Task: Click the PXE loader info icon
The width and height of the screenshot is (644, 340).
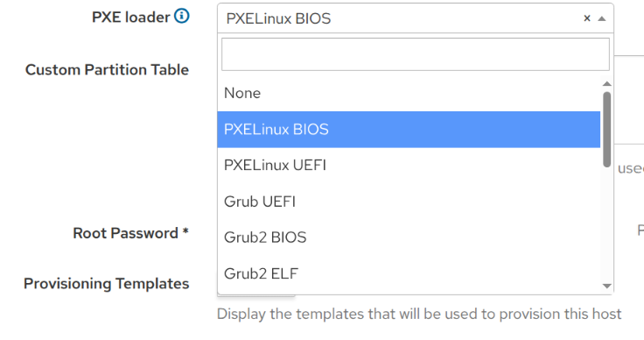Action: point(181,16)
